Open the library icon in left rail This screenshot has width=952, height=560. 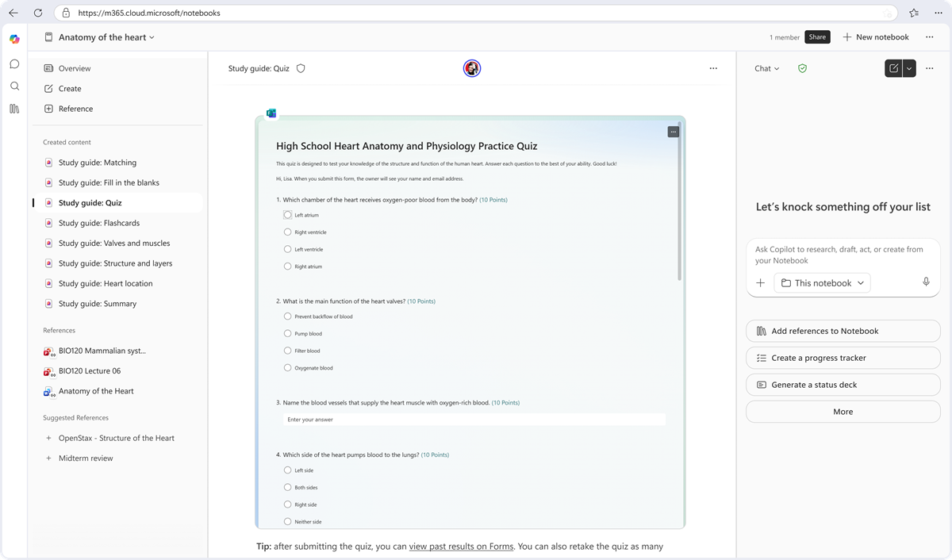point(14,109)
